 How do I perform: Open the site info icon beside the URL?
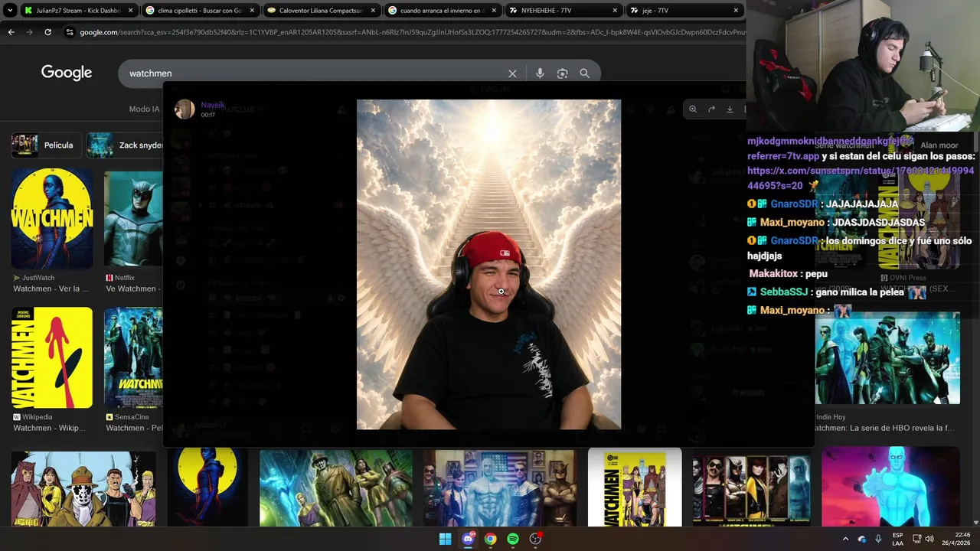70,32
